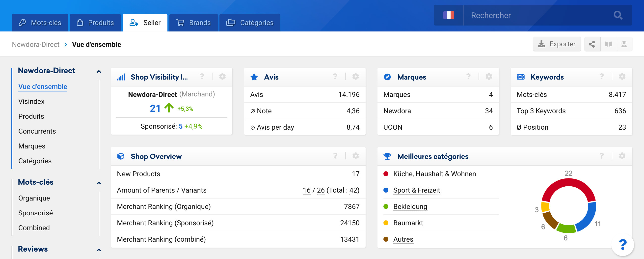The width and height of the screenshot is (644, 259).
Task: Open settings gear on Keywords box
Action: pyautogui.click(x=622, y=76)
